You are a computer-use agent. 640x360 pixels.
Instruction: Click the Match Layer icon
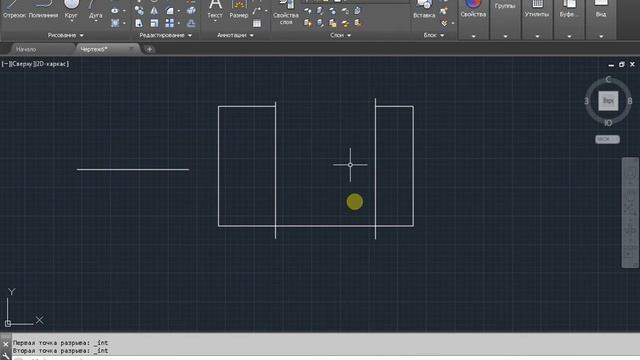tap(358, 23)
